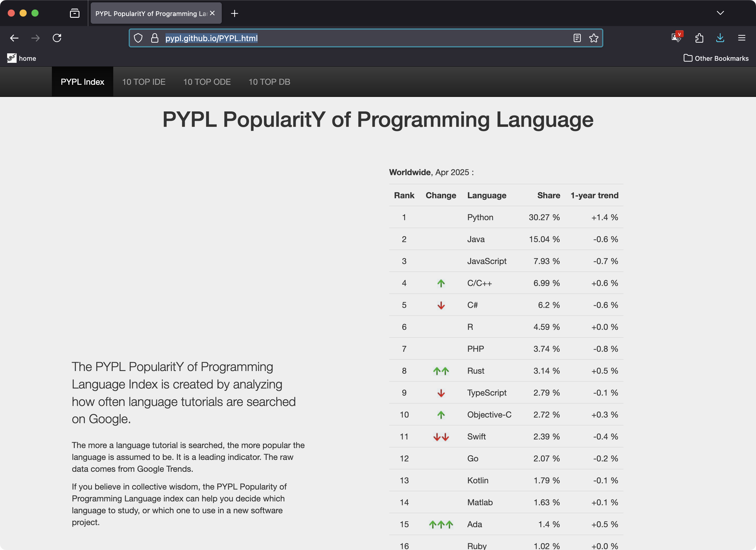The height and width of the screenshot is (550, 756).
Task: Open the 10 TOP IDE tab
Action: click(144, 82)
